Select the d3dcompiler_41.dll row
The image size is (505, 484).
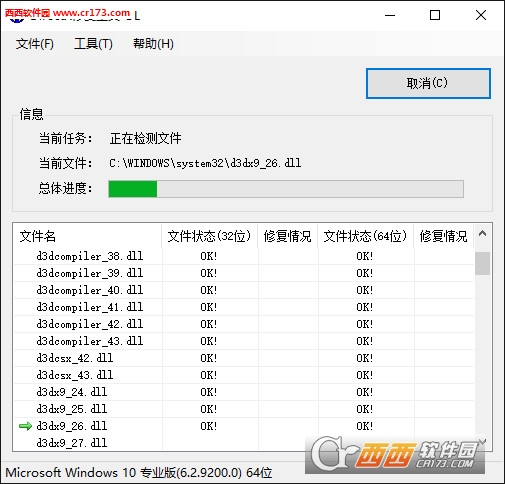244,307
